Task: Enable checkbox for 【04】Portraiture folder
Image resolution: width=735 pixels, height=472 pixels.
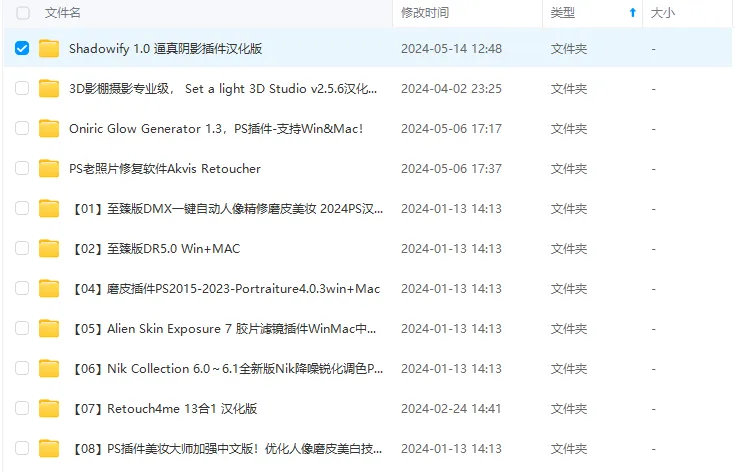Action: 22,288
